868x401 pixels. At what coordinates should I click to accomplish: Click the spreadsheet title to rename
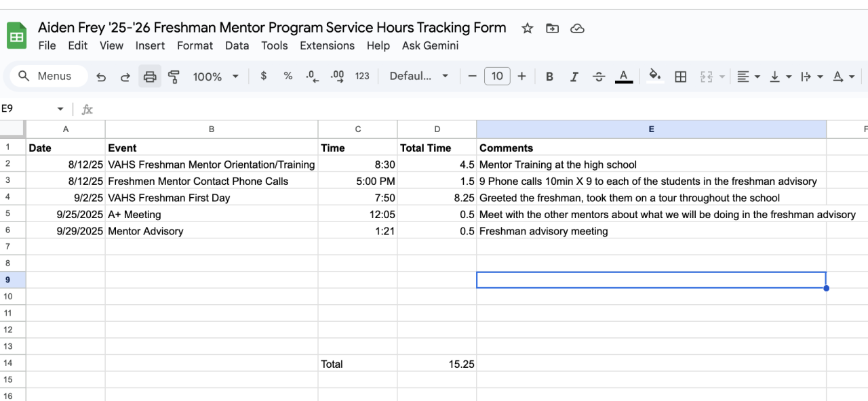coord(272,28)
